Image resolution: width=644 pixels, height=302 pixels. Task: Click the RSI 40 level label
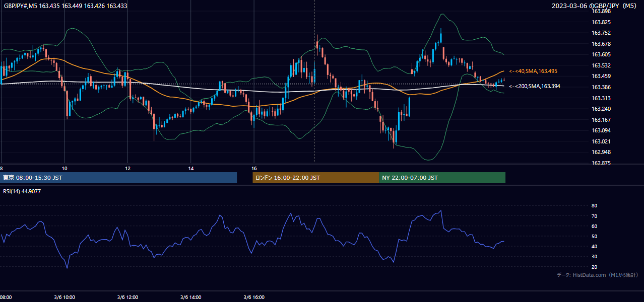594,246
